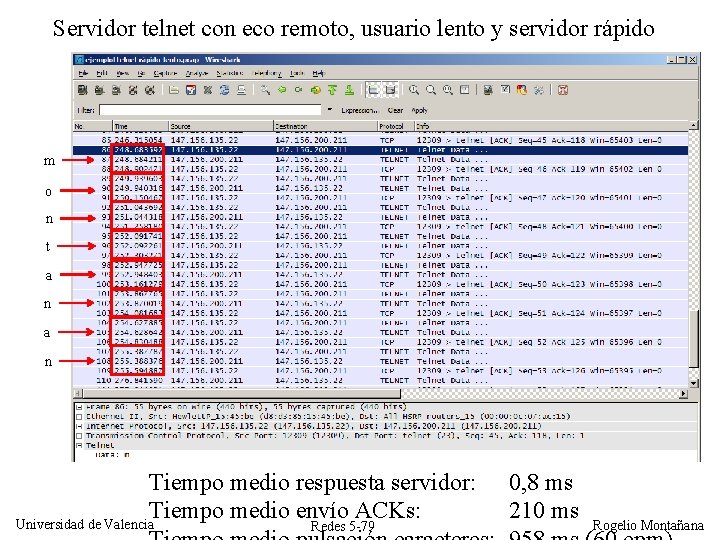Restart the live capture icon
Viewport: 720px width, 540px height.
[150, 90]
